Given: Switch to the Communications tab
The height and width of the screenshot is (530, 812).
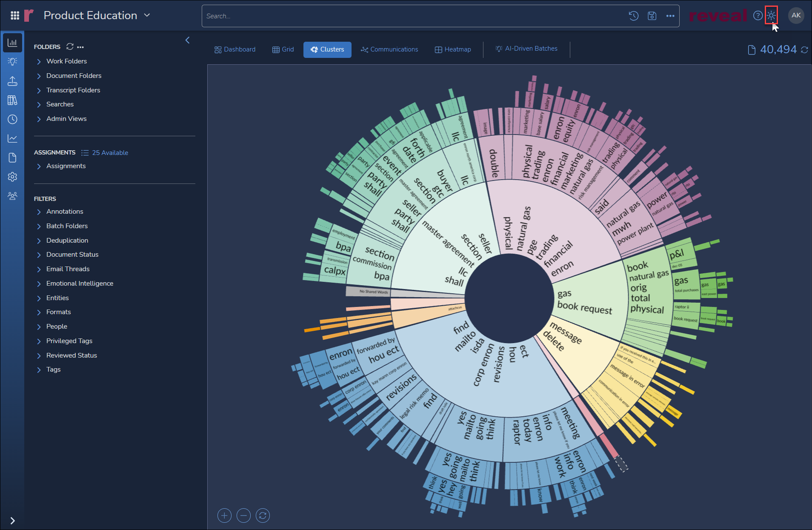Looking at the screenshot, I should point(389,49).
